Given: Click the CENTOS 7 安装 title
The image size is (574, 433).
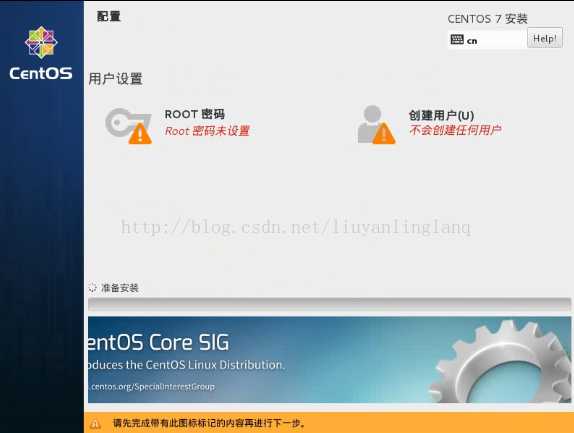Looking at the screenshot, I should pyautogui.click(x=487, y=19).
